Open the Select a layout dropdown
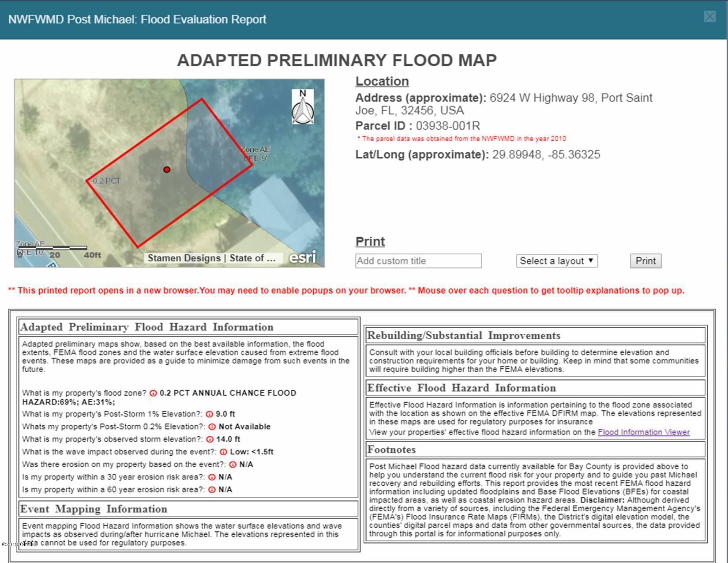728x563 pixels. tap(557, 261)
